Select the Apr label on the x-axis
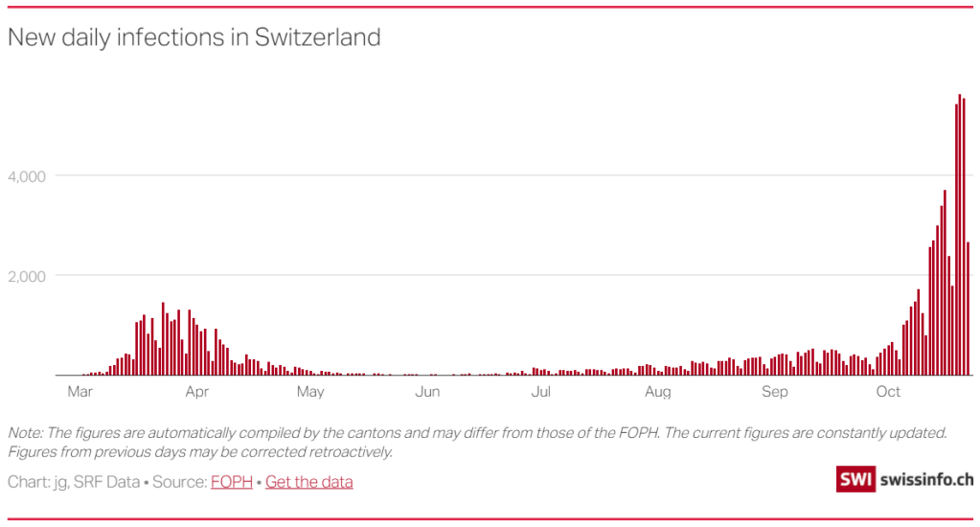980x527 pixels. pos(196,392)
